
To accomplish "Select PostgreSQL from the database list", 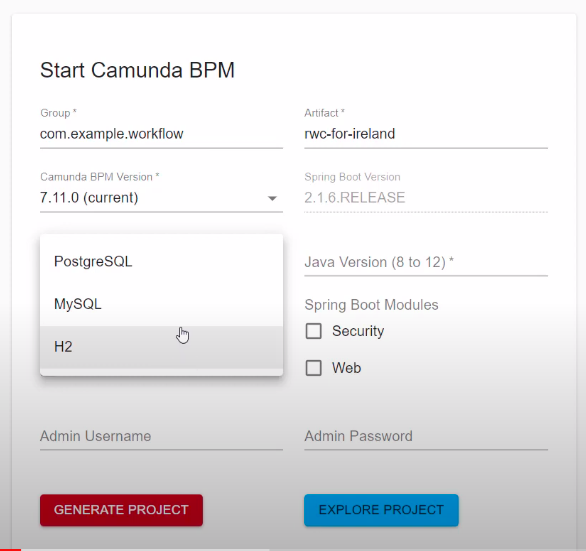I will (161, 261).
